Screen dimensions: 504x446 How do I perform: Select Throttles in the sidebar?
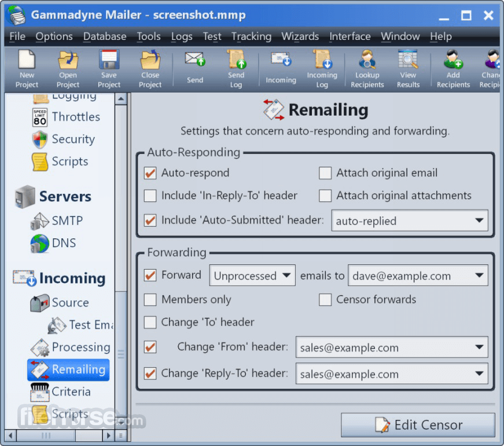66,117
